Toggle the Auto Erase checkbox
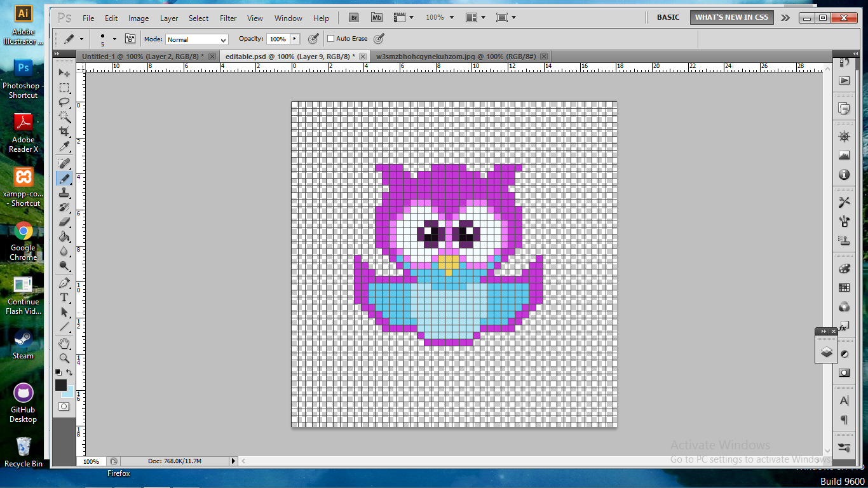The height and width of the screenshot is (488, 868). pyautogui.click(x=330, y=39)
